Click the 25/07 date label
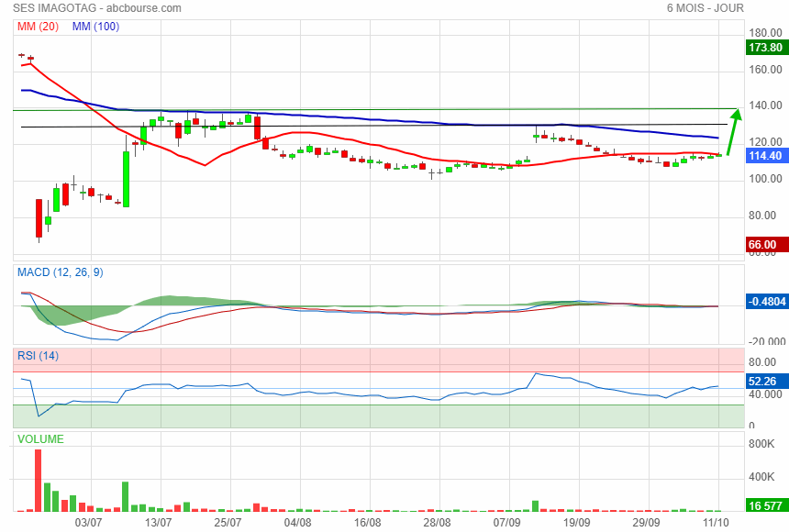This screenshot has width=789, height=532. click(228, 523)
